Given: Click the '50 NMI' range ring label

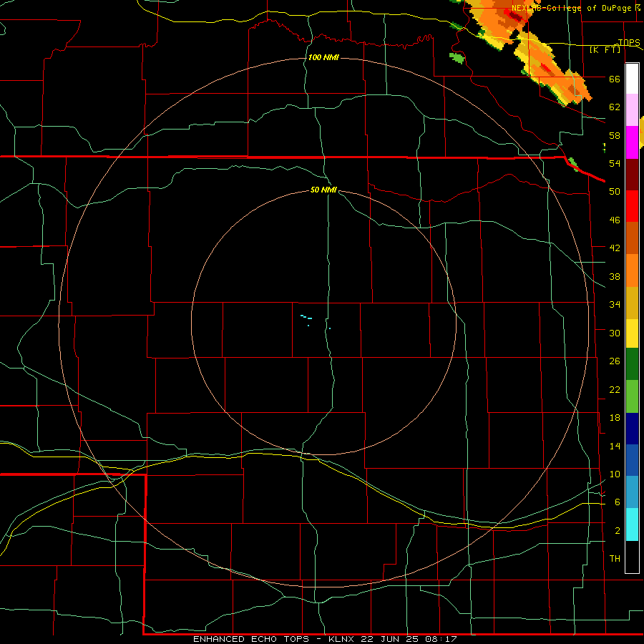Looking at the screenshot, I should [323, 190].
